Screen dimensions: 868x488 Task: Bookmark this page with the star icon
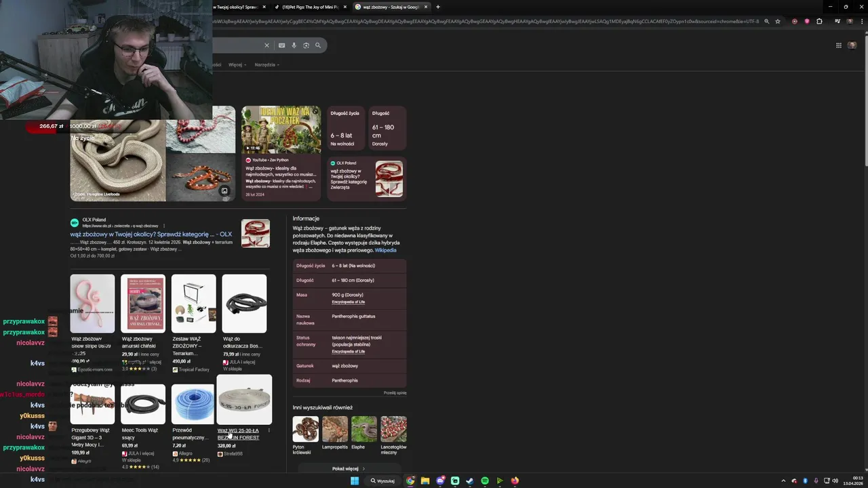point(777,21)
